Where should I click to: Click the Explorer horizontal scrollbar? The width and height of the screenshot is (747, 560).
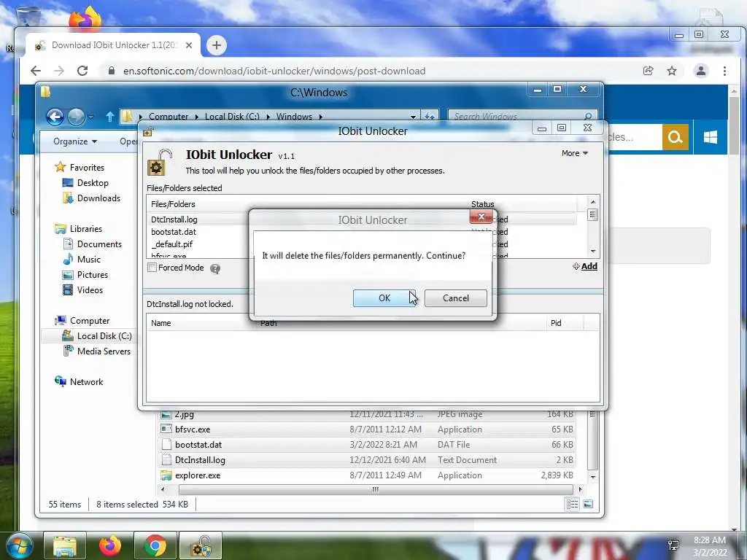[x=376, y=489]
